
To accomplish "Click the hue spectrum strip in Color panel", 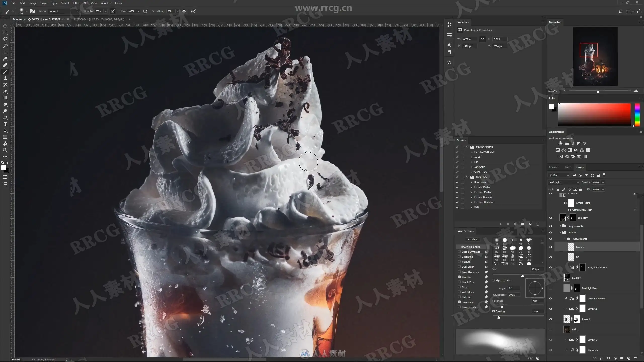I will pyautogui.click(x=637, y=115).
